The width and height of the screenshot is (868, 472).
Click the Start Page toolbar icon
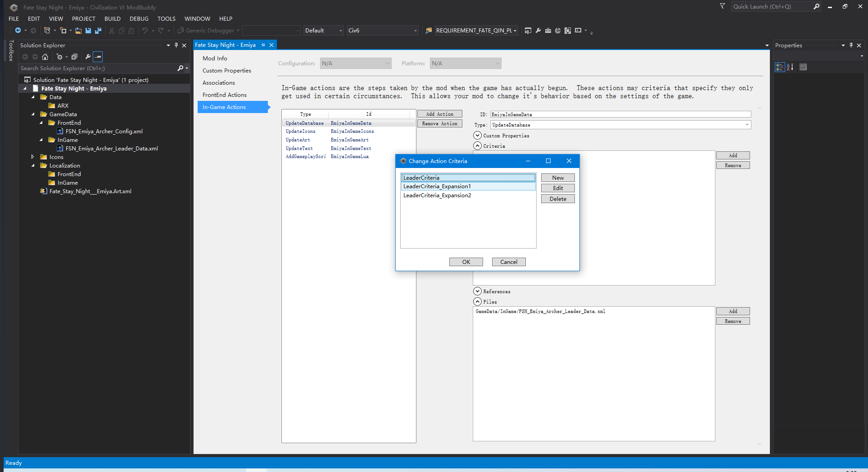[558, 31]
